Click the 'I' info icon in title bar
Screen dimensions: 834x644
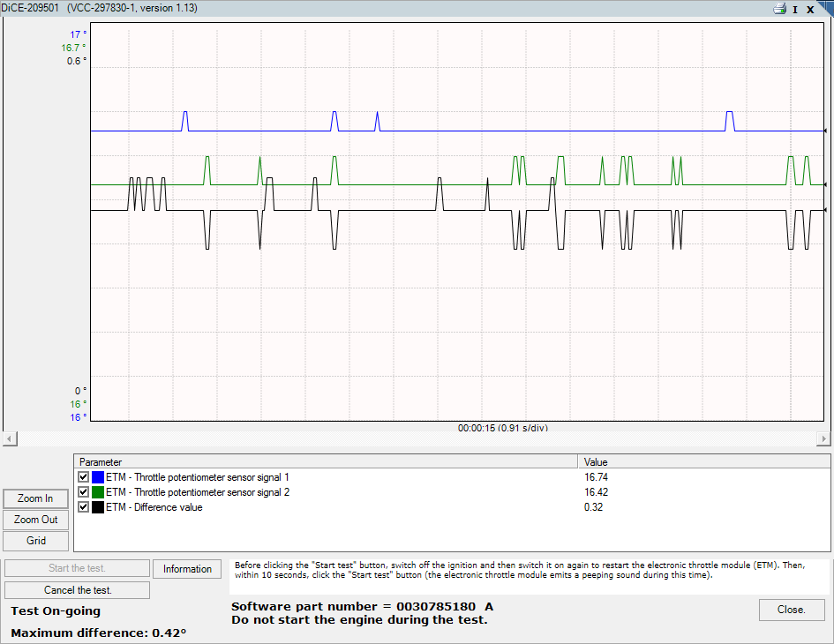pyautogui.click(x=795, y=9)
